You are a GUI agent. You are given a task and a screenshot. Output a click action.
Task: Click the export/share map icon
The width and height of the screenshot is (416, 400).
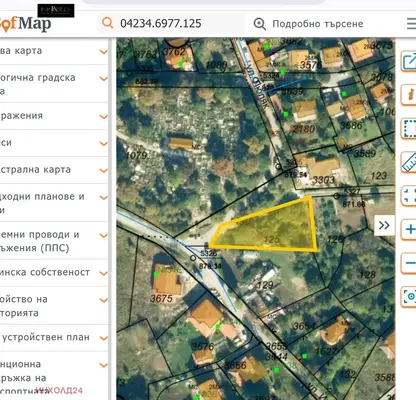(408, 61)
